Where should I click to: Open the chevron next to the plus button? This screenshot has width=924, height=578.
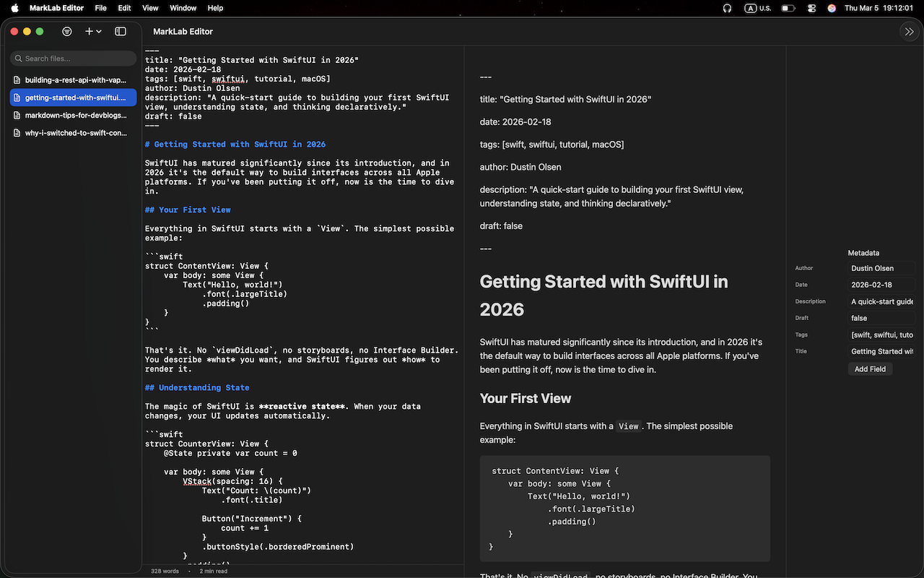[x=98, y=31]
